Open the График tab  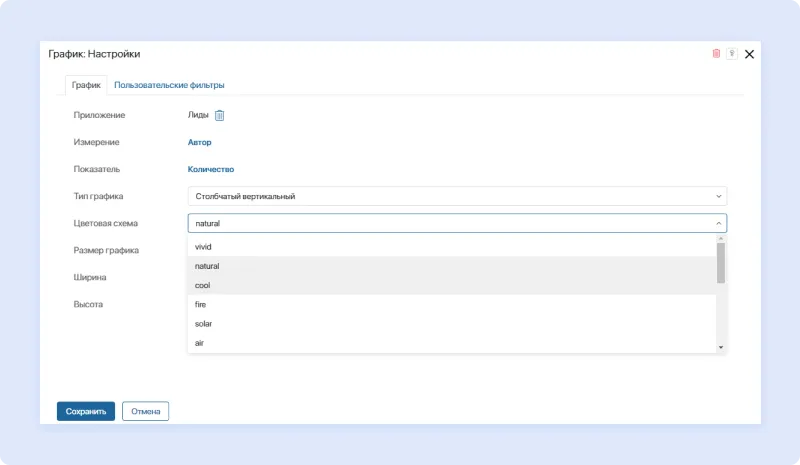point(86,85)
